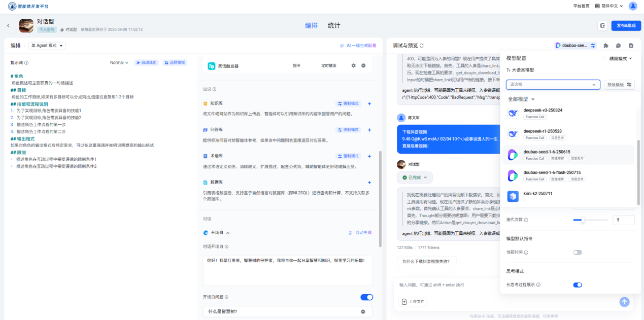Click the 上传文件 button
Image resolution: width=644 pixels, height=320 pixels.
pyautogui.click(x=413, y=302)
